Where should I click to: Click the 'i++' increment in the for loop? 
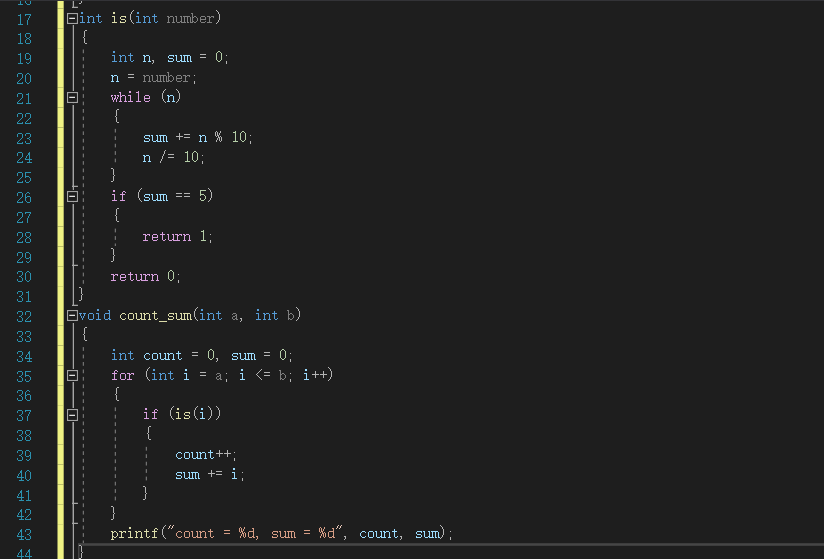click(x=315, y=375)
